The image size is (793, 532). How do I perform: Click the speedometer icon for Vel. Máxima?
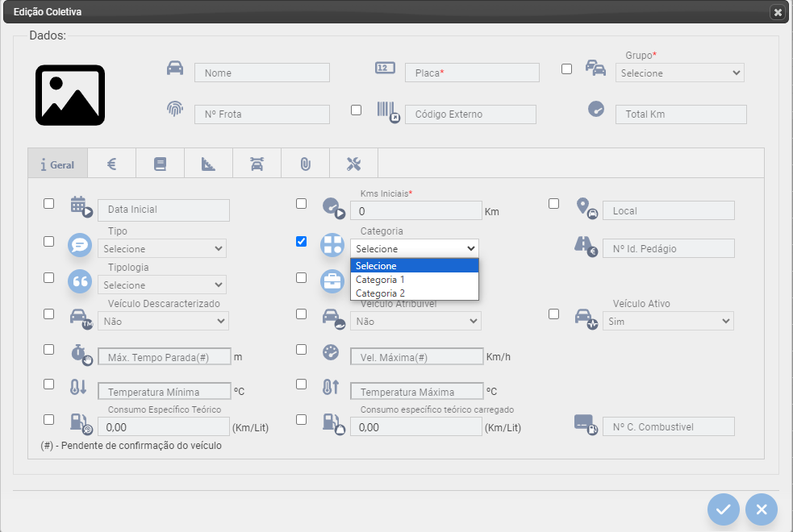coord(331,352)
